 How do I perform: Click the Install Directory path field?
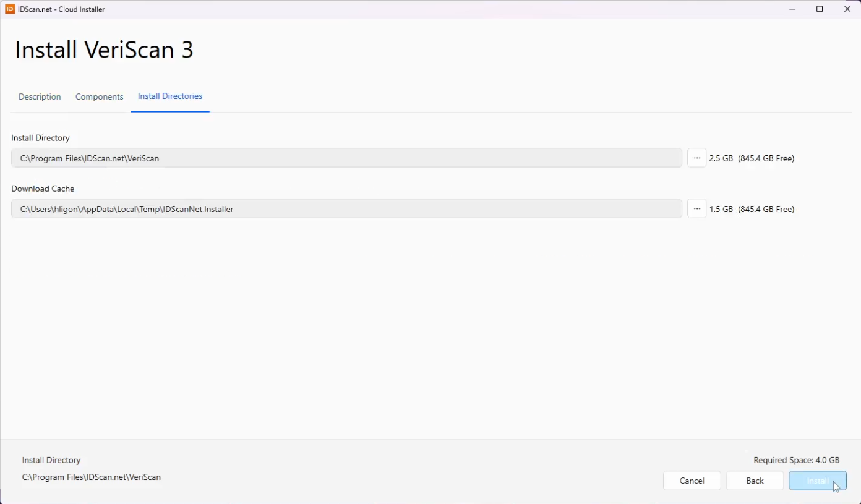coord(346,158)
